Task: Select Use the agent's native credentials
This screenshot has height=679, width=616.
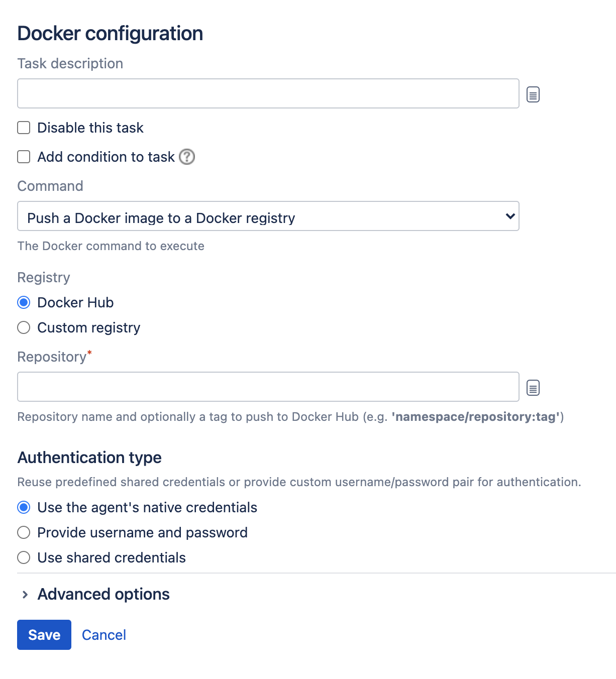Action: [x=24, y=507]
